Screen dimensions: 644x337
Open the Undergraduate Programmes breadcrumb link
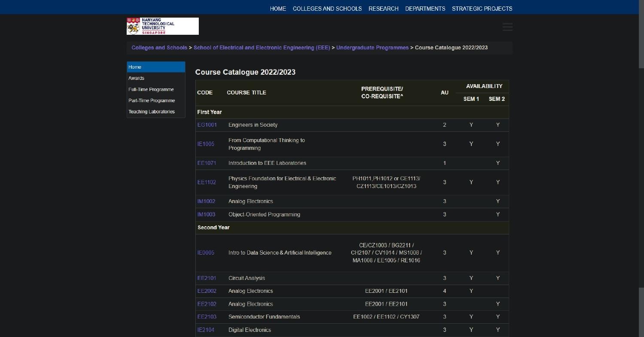(x=372, y=48)
